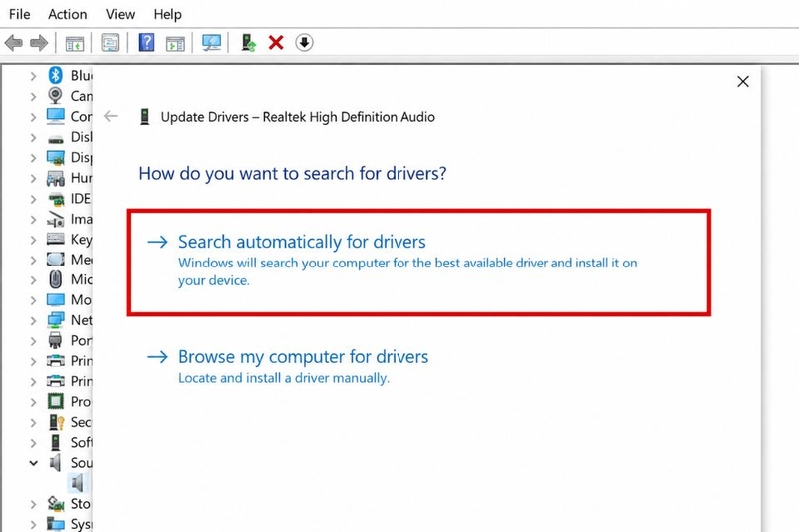Select the Ports category icon in tree
This screenshot has width=799, height=532.
tap(56, 340)
